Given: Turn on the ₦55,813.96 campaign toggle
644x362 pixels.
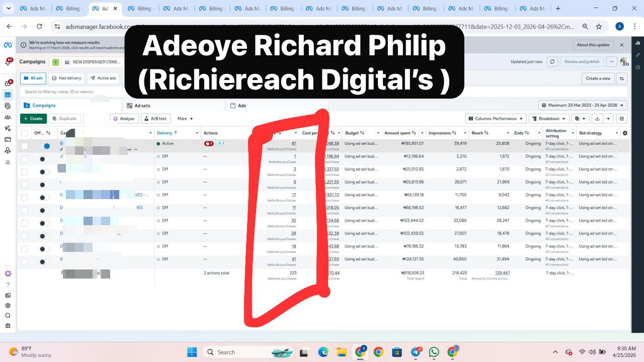Looking at the screenshot, I should 45,185.
